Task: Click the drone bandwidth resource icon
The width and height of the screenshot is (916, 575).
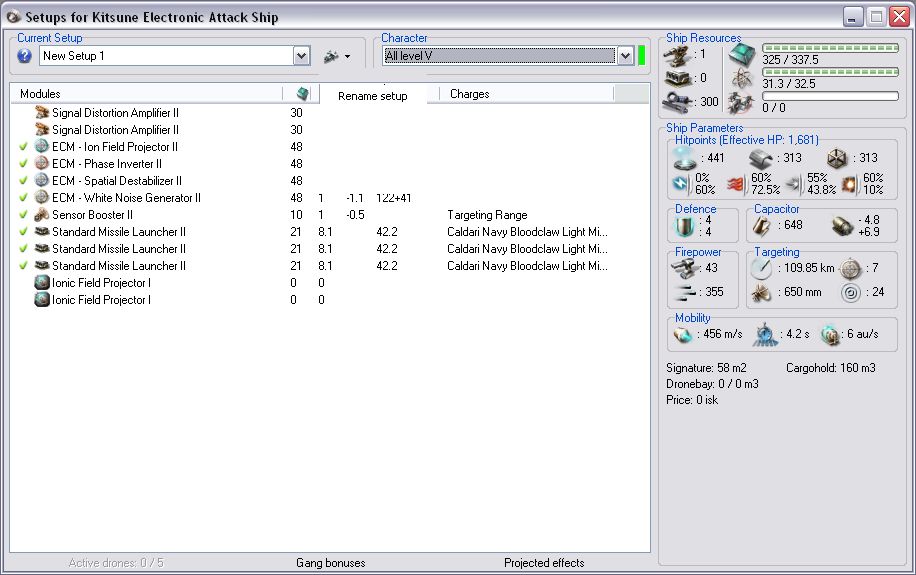Action: tap(741, 103)
